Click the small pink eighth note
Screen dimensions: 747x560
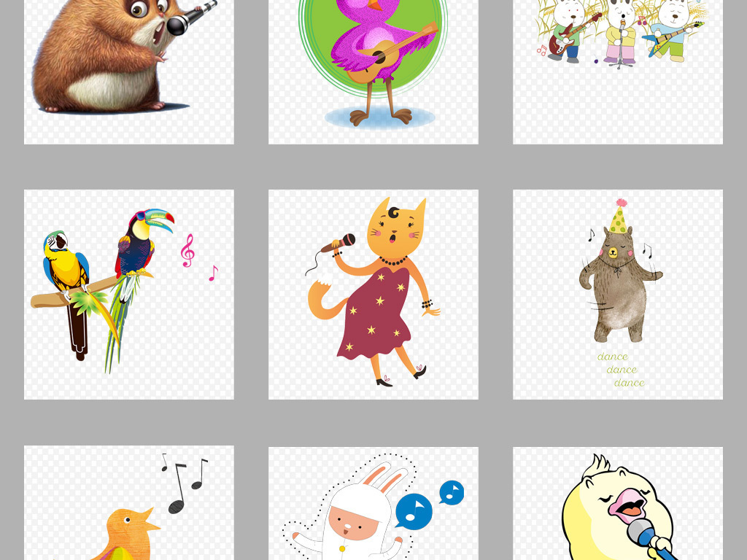213,273
